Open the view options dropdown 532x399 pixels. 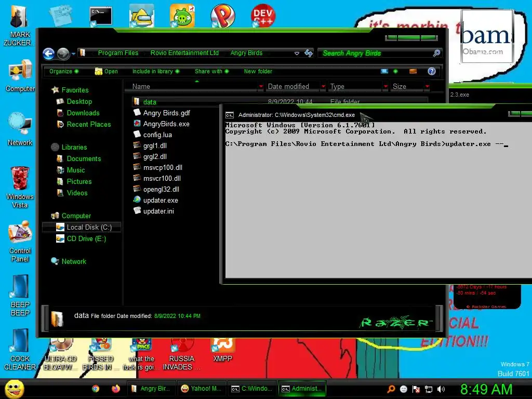(395, 71)
